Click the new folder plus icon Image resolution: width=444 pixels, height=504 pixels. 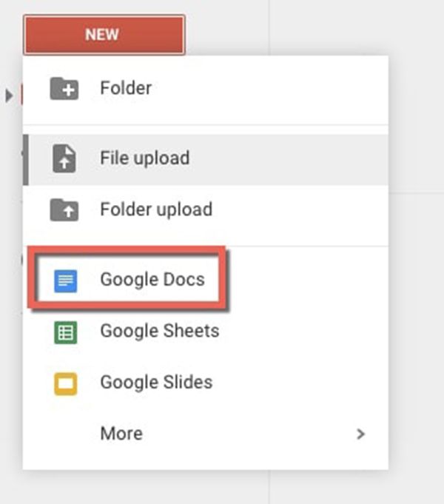tap(64, 89)
